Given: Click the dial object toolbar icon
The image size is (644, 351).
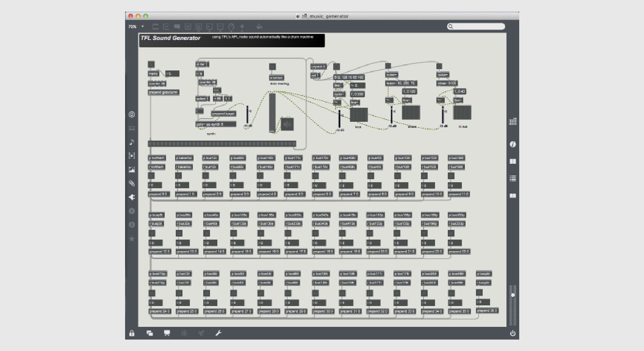Looking at the screenshot, I should click(x=231, y=27).
